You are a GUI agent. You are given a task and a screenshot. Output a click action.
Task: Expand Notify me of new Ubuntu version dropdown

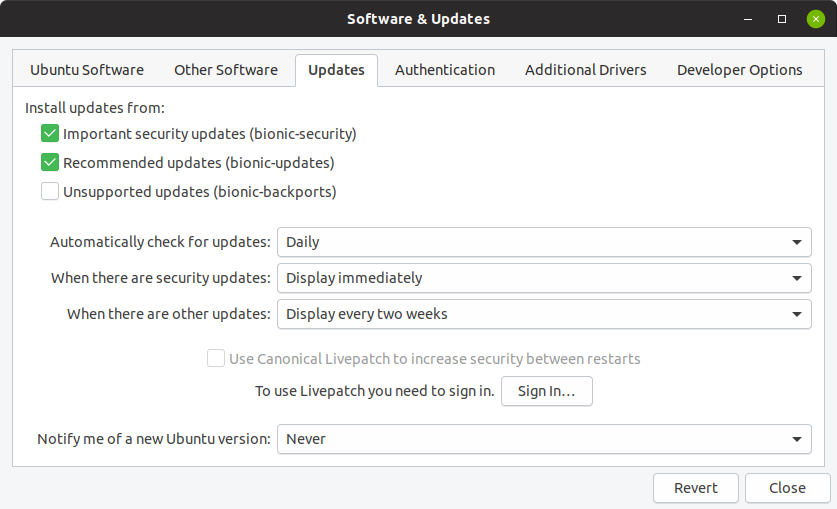click(x=543, y=439)
